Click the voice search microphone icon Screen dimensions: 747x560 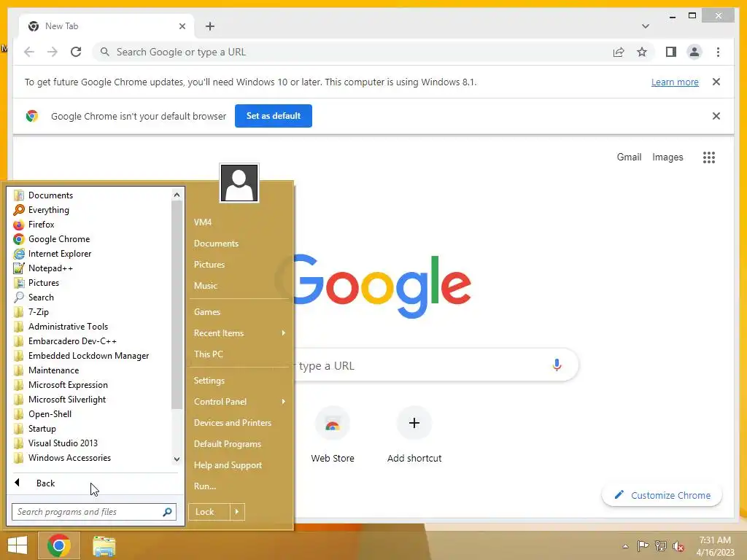coord(557,365)
